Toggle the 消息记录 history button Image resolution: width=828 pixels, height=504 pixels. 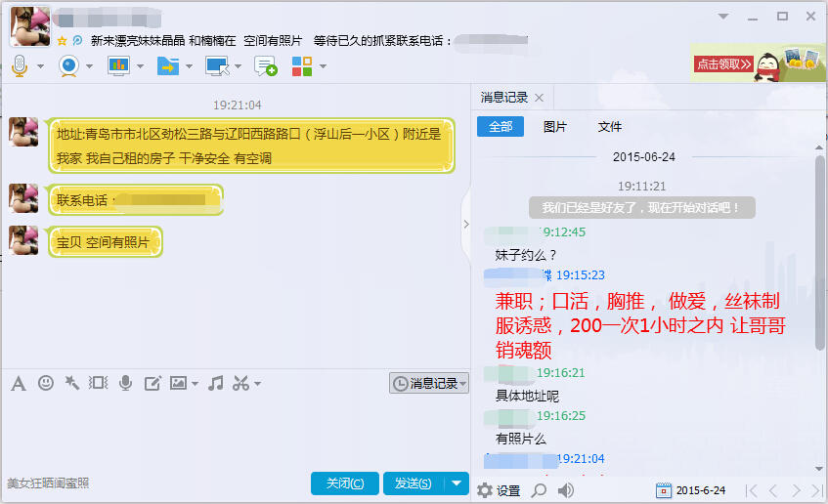[429, 383]
